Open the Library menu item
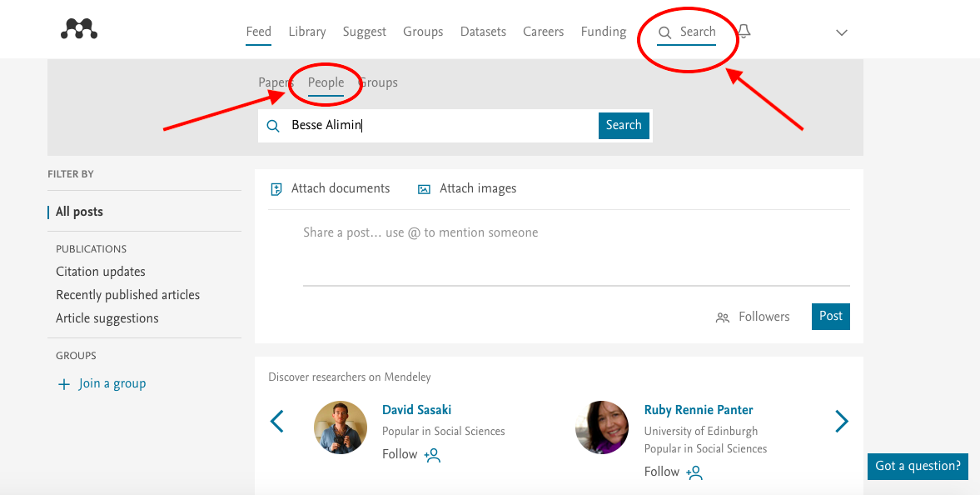Viewport: 980px width, 495px height. tap(306, 32)
